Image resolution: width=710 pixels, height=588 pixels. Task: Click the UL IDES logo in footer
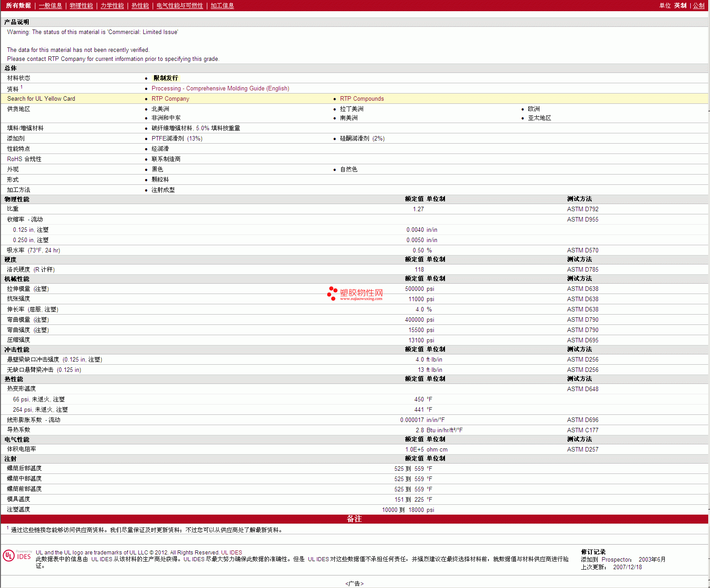(17, 556)
